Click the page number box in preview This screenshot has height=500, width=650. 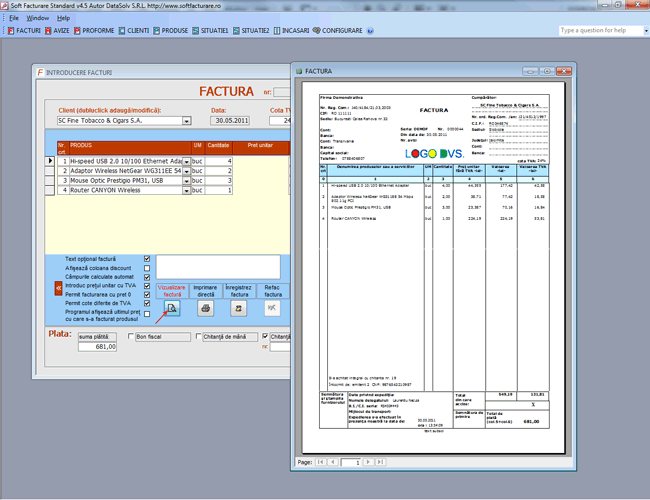click(x=351, y=462)
